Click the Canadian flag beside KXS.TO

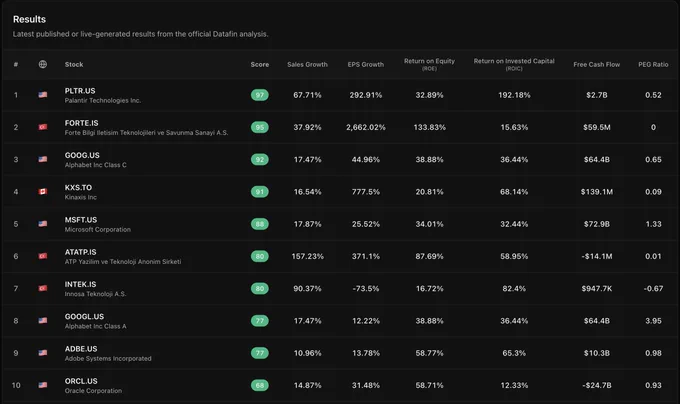[x=42, y=192]
